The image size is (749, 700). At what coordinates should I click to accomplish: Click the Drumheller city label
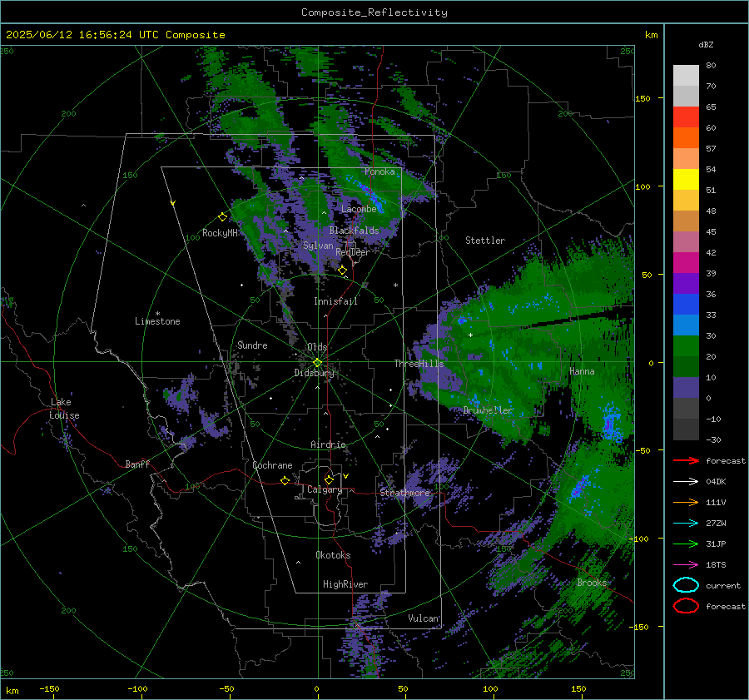488,410
